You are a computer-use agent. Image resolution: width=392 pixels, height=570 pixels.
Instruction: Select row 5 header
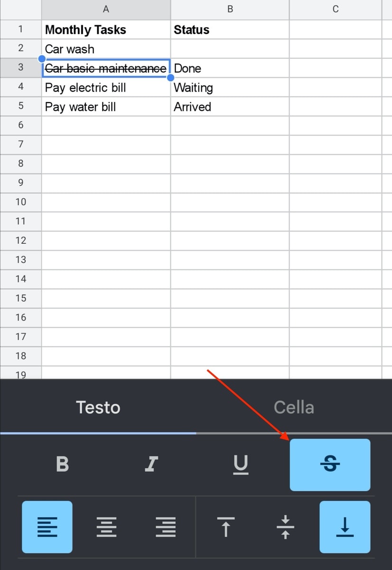[x=20, y=106]
